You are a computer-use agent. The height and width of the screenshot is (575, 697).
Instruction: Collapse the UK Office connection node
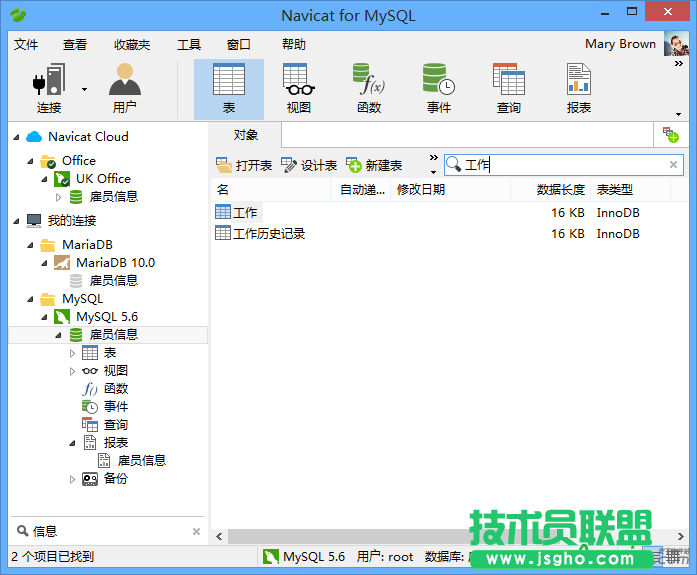click(x=44, y=179)
